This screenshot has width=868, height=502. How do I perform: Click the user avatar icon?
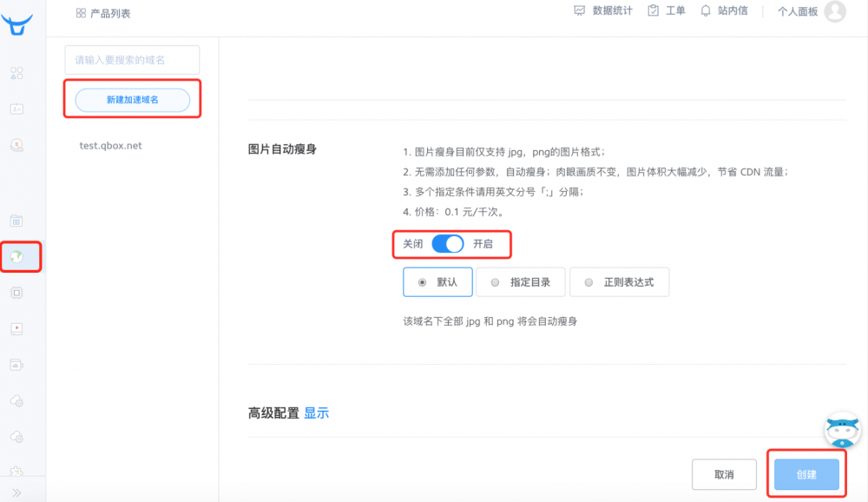tap(835, 11)
